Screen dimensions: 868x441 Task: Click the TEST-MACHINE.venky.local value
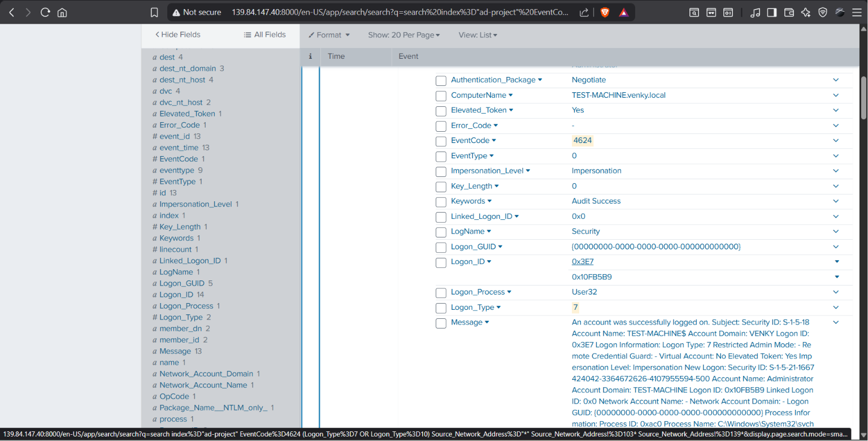[619, 95]
